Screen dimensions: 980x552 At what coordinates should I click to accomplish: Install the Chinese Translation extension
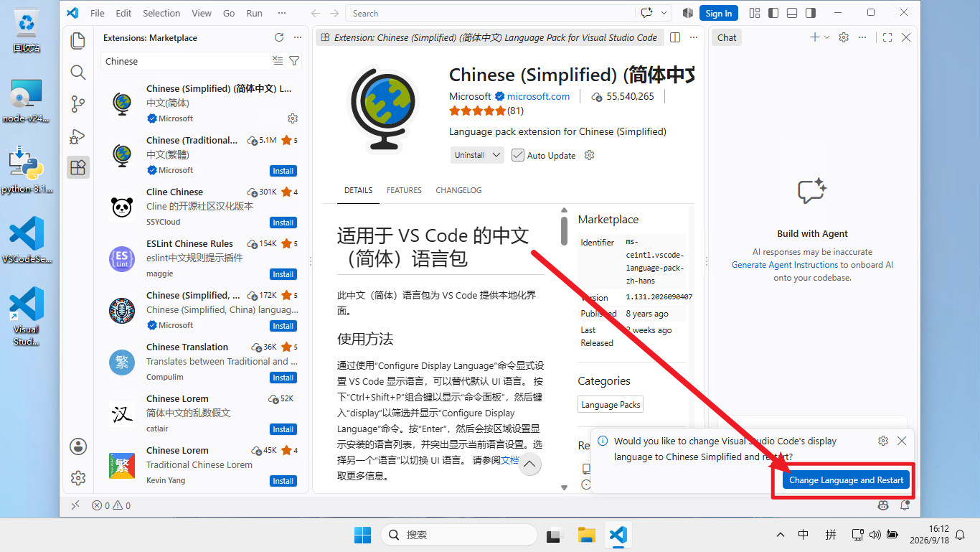click(283, 378)
